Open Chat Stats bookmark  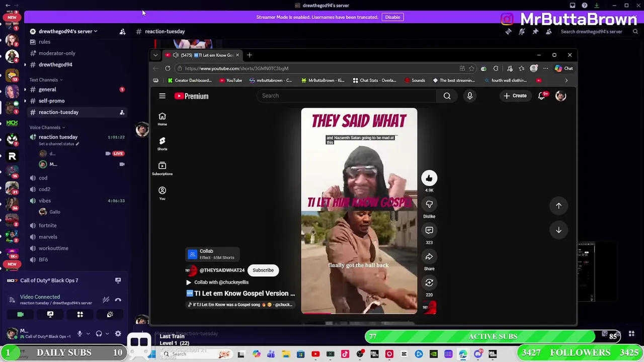point(375,80)
